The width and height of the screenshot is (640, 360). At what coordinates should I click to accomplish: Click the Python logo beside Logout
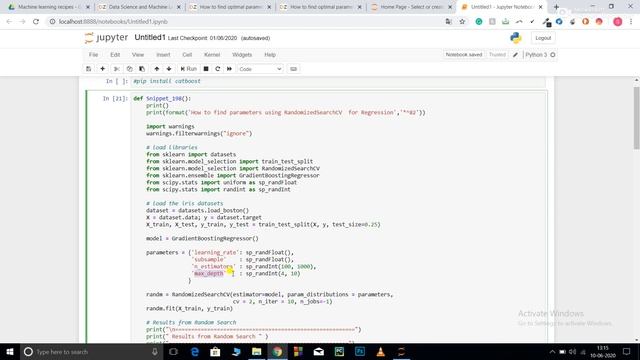516,38
